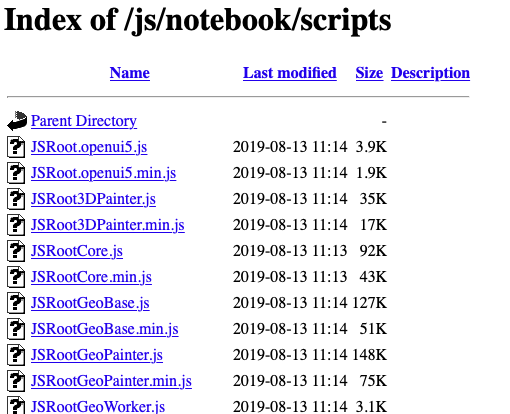
Task: Click the Parent Directory back-arrow icon
Action: [x=17, y=121]
